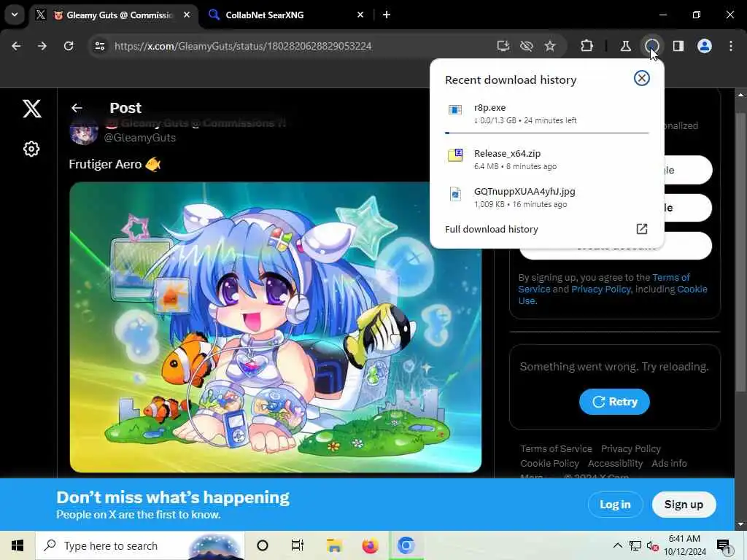This screenshot has height=560, width=747.
Task: Show hidden system tray icons
Action: tap(617, 545)
